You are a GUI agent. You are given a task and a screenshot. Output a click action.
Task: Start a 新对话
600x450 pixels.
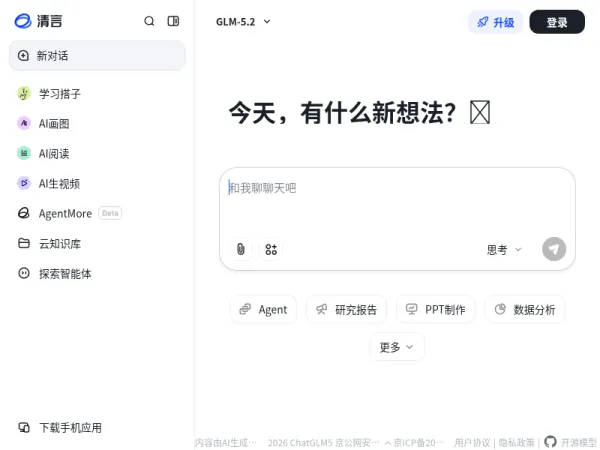(x=97, y=55)
